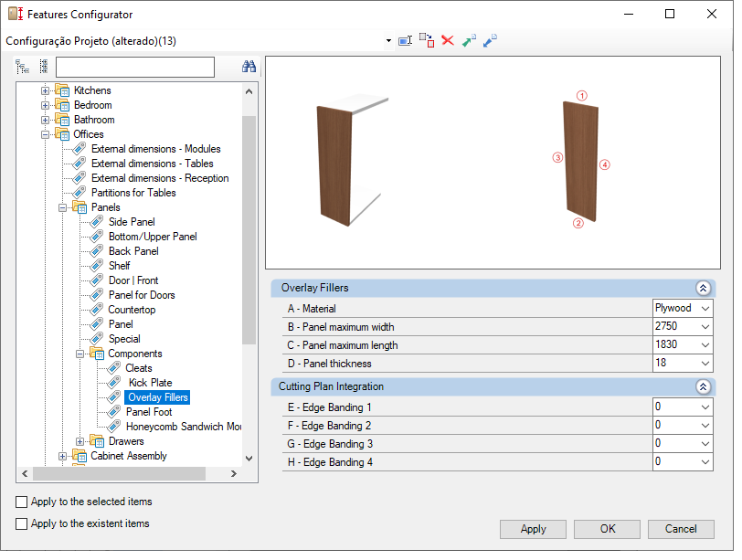Viewport: 742px width, 560px height.
Task: Expand the Drawers tree node
Action: [80, 441]
